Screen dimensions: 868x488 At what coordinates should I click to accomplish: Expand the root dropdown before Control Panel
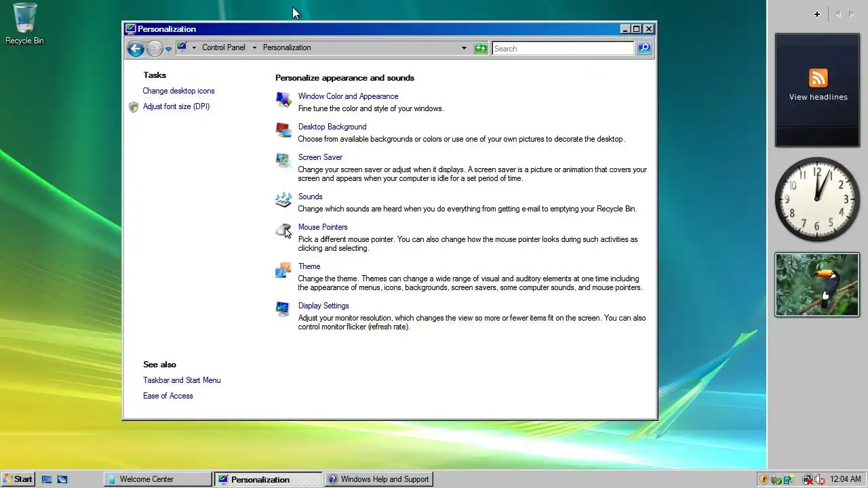(194, 47)
